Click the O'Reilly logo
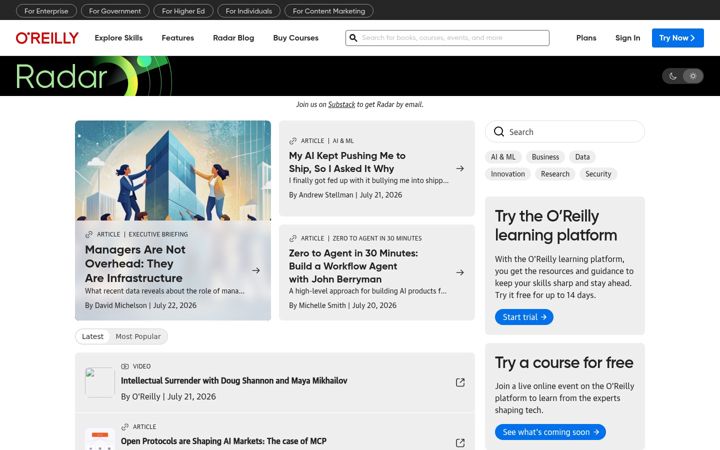Viewport: 720px width, 450px height. (47, 38)
